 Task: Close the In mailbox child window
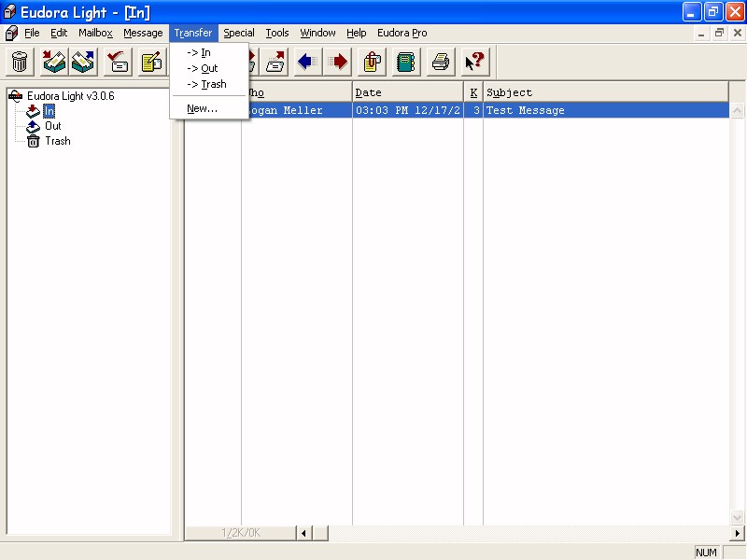tap(737, 33)
